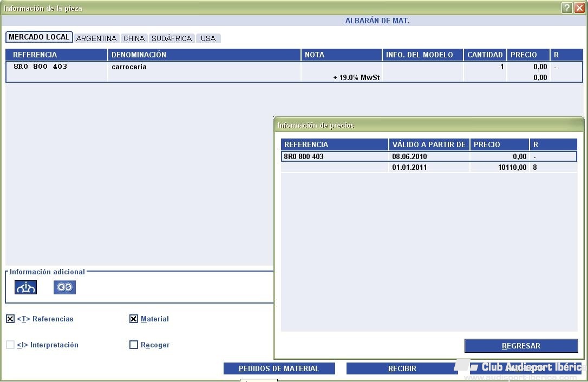
Task: Select the MERCADO LOCAL tab
Action: click(39, 37)
